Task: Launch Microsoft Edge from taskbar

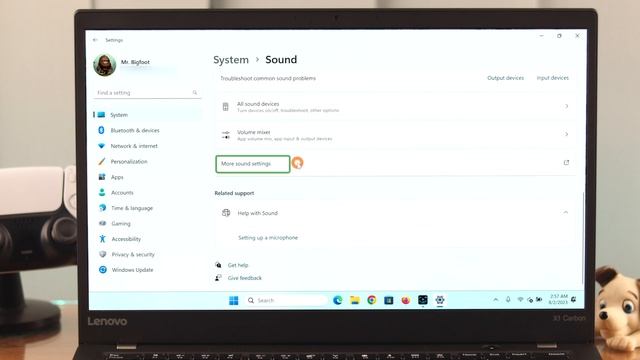Action: [338, 300]
